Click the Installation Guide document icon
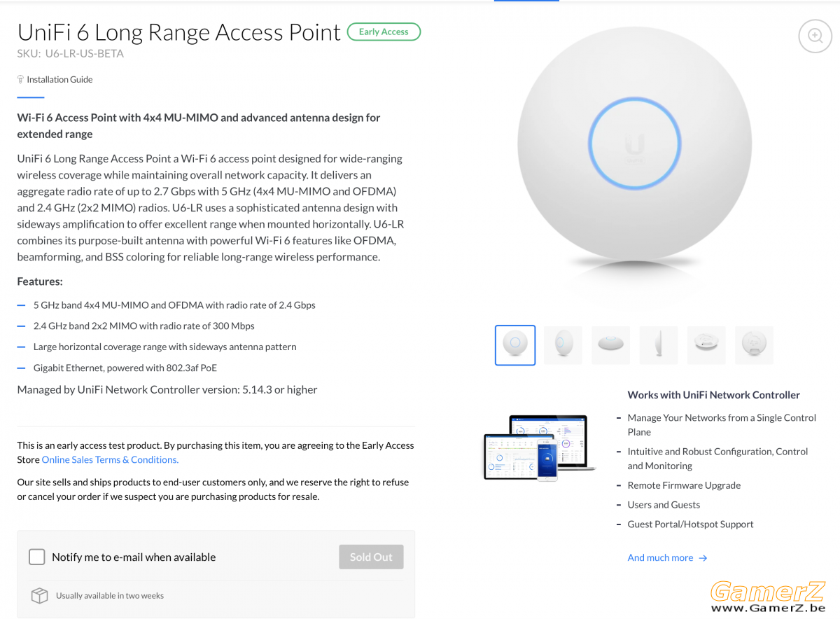 click(21, 79)
